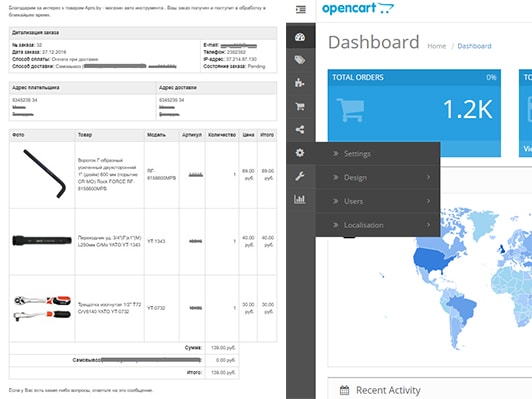The height and width of the screenshot is (399, 532).
Task: Click the calendar icon beside Recent Activity
Action: 344,390
